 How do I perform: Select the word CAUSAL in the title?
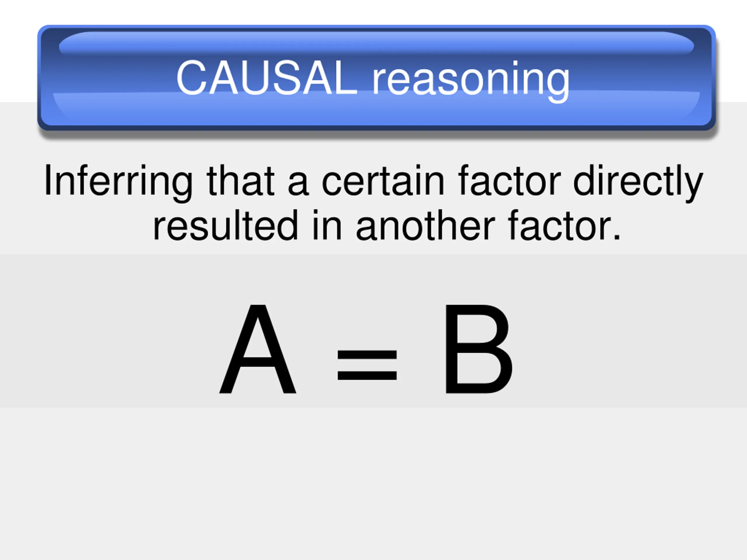pos(266,78)
